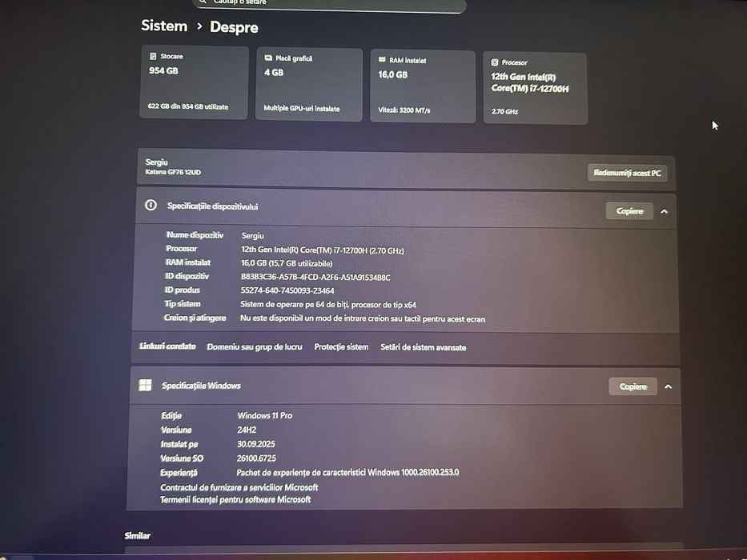Open Termenii licenței pentru software Microsoft

coord(235,499)
